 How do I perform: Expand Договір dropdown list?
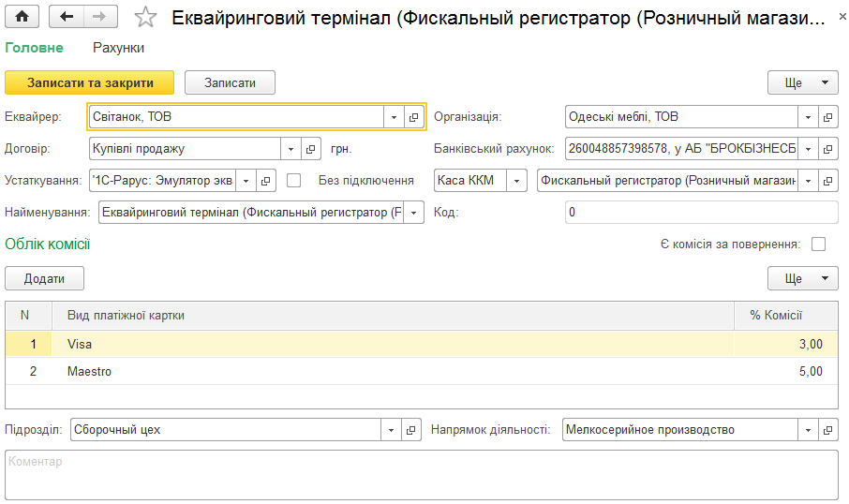click(x=290, y=149)
